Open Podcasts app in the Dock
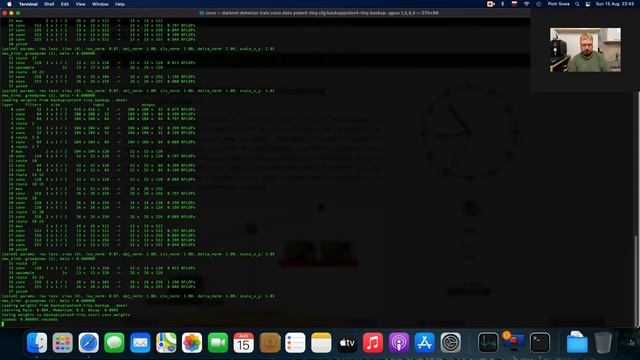The width and height of the screenshot is (640, 360). click(x=399, y=342)
